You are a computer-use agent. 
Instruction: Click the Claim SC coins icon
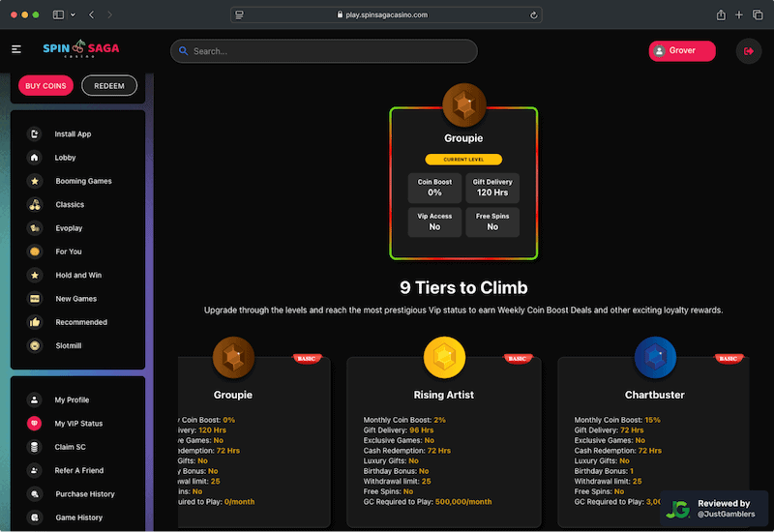click(35, 447)
